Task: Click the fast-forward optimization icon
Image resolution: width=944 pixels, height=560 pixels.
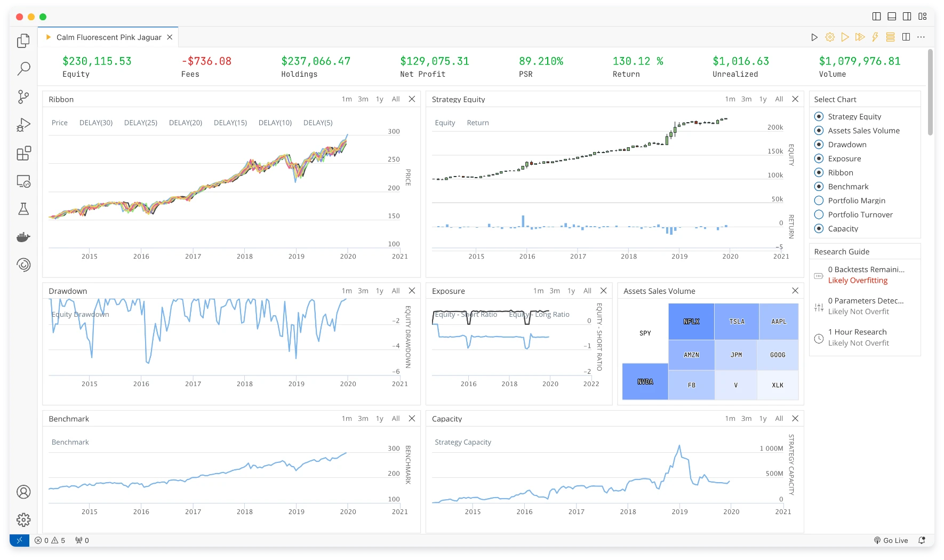Action: [x=860, y=37]
